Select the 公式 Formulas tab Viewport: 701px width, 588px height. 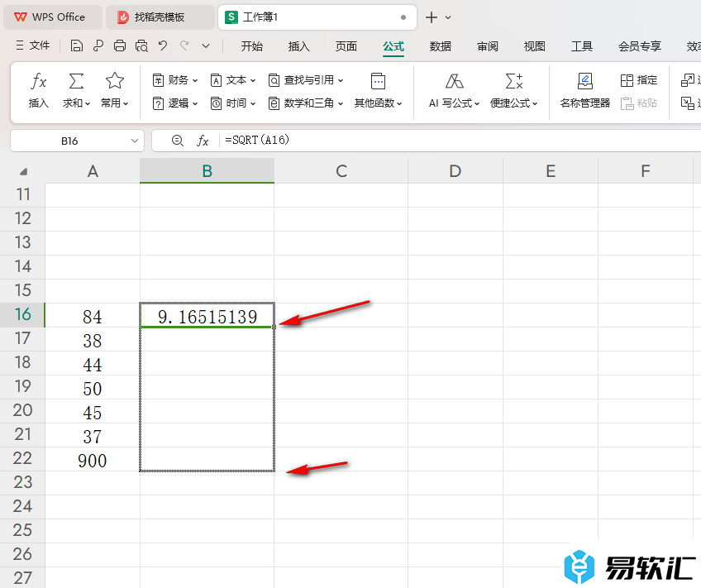393,46
